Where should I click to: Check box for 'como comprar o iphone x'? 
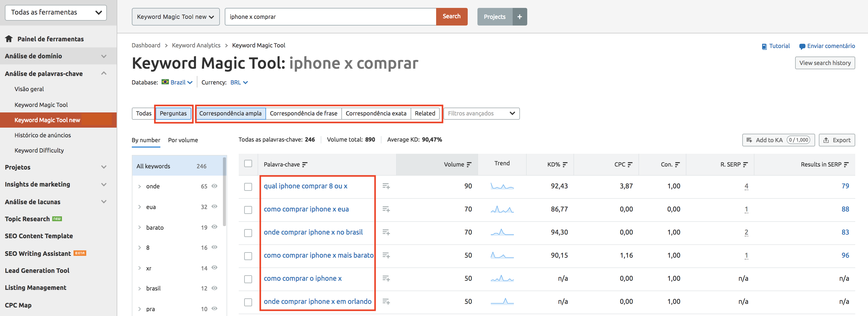tap(248, 279)
